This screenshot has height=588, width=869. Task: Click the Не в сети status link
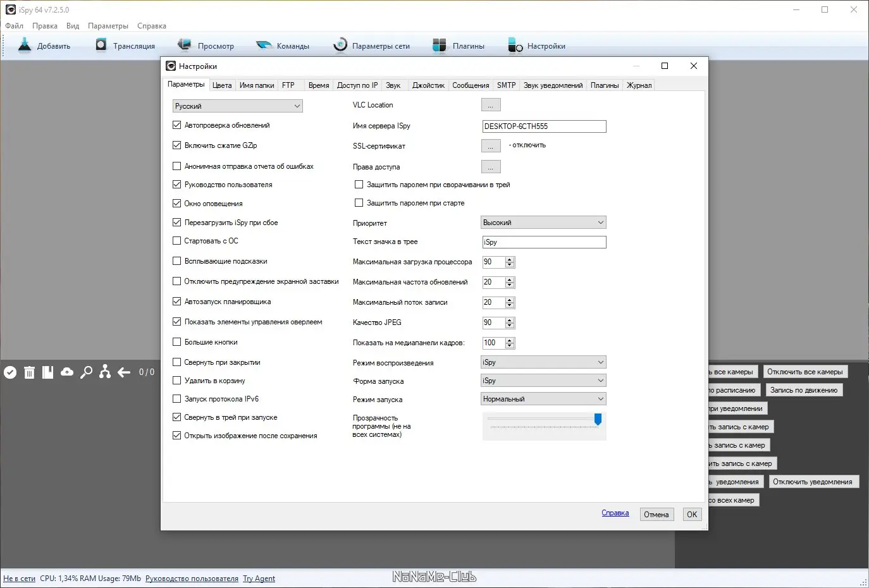[19, 579]
